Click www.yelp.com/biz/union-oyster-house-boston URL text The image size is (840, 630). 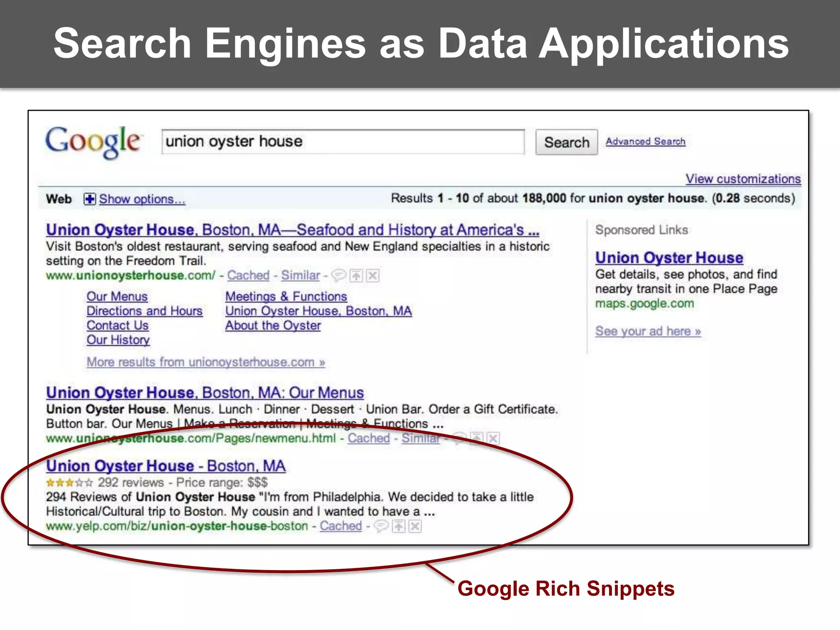[177, 526]
